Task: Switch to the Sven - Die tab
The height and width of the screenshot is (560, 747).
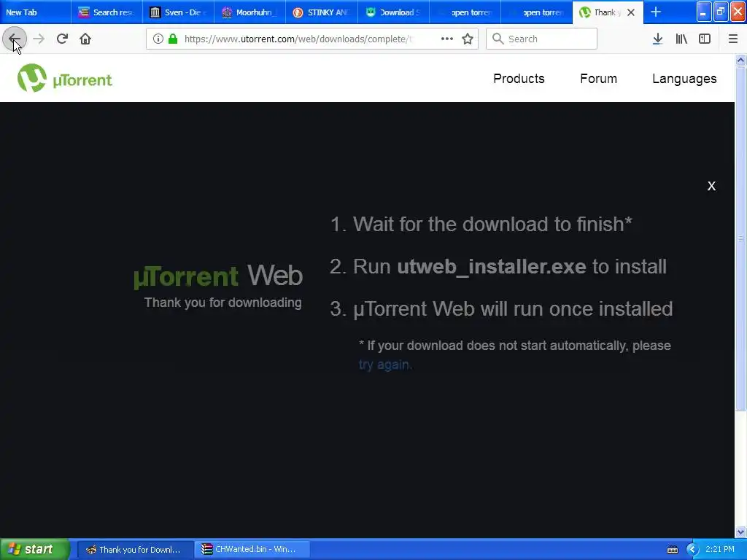Action: (x=178, y=12)
